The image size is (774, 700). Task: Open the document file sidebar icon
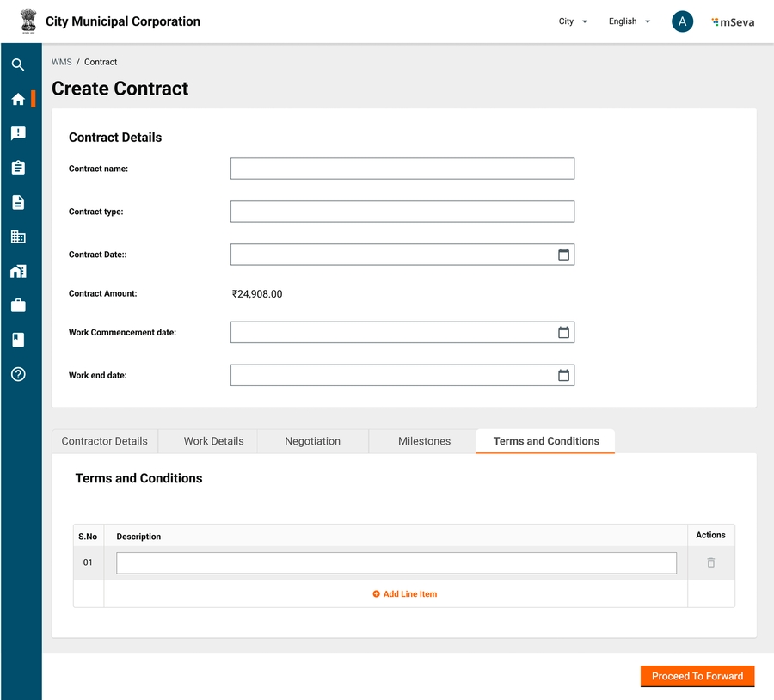pos(18,202)
